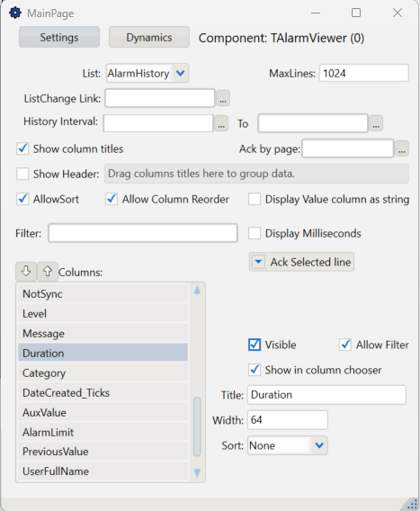
Task: Select Category in the Columns list
Action: 103,372
